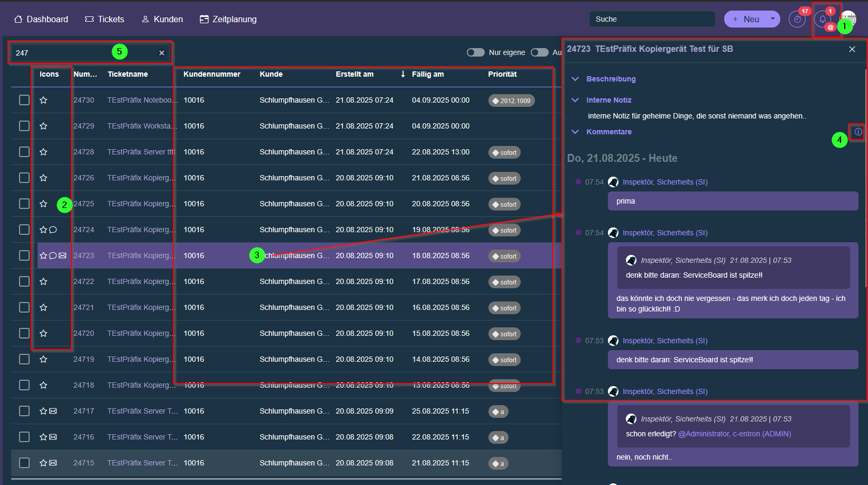This screenshot has height=485, width=868.
Task: Clear the 247 filter with the X icon
Action: tap(162, 53)
